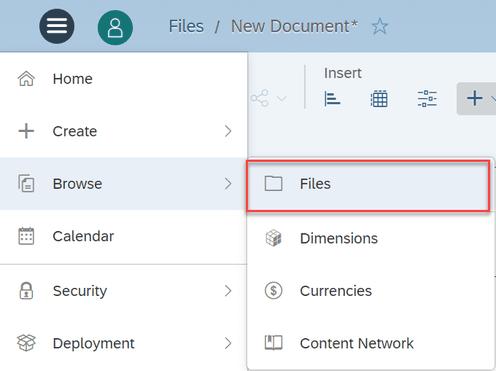
Task: Expand the Security submenu chevron
Action: point(228,291)
